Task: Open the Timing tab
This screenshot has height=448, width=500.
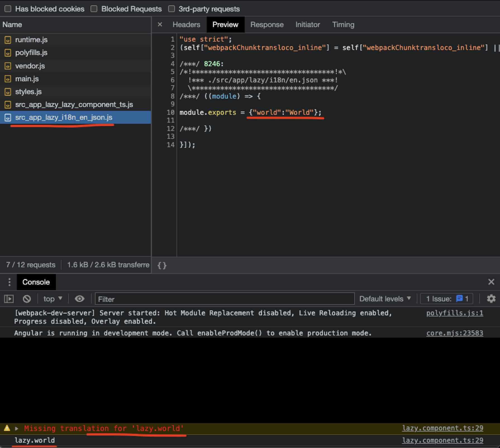Action: [x=343, y=25]
